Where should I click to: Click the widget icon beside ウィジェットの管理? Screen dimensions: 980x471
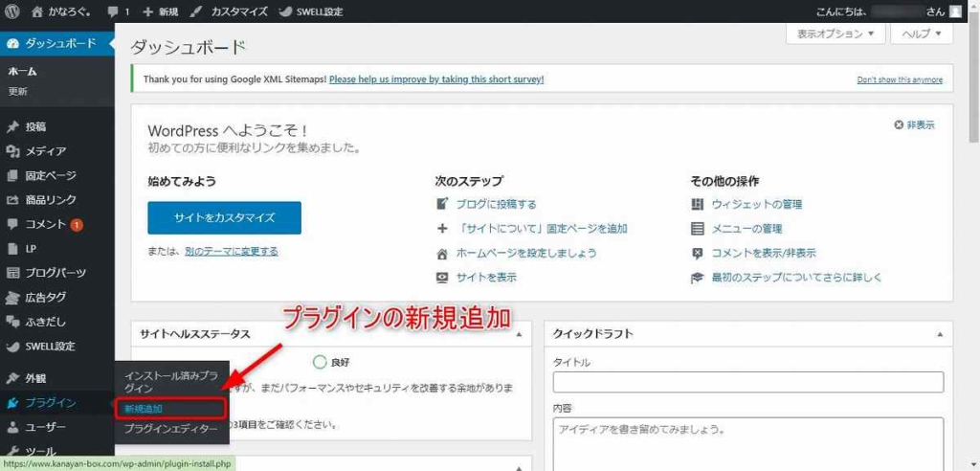697,205
